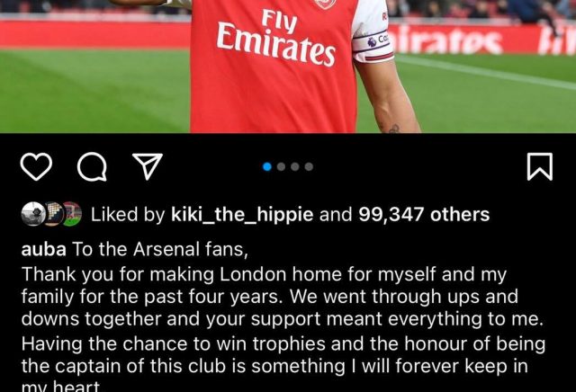Tap the 'Liked by' text
576x392 pixels.
click(129, 214)
